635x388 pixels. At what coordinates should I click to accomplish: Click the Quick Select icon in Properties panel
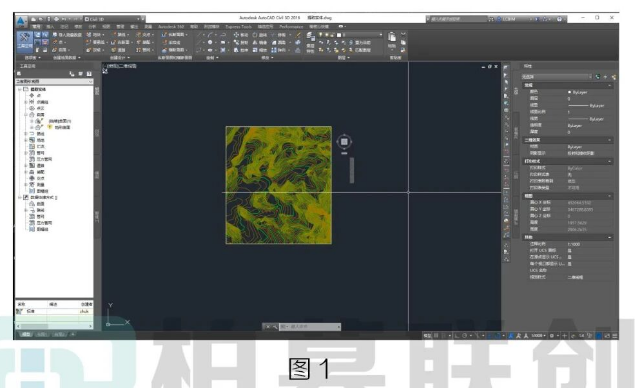tap(614, 77)
